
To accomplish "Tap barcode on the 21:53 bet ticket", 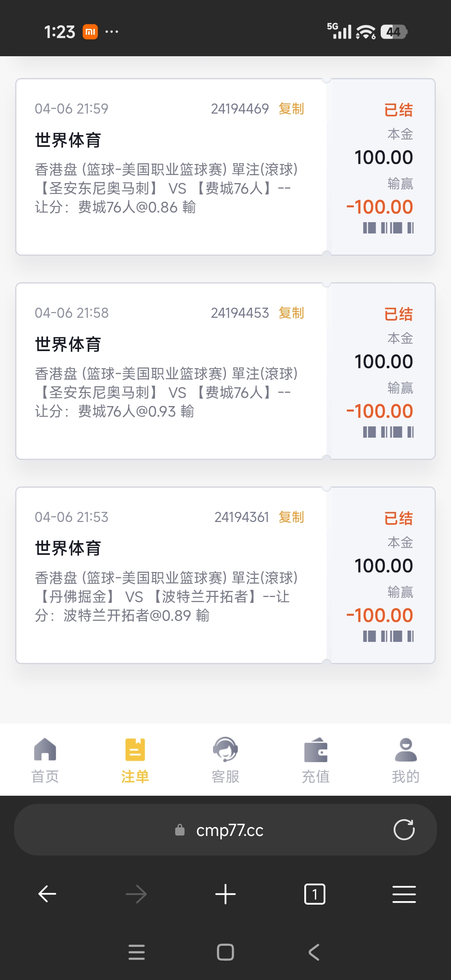I will pos(388,636).
